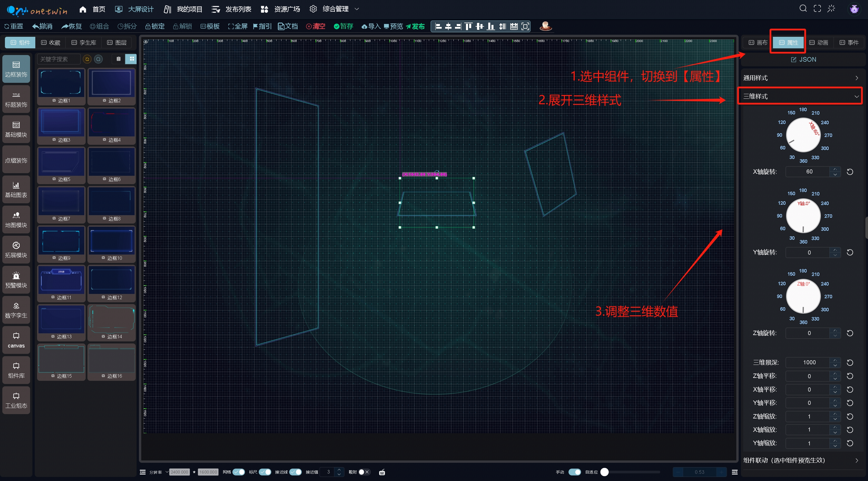Image resolution: width=868 pixels, height=481 pixels.
Task: Click the 自适应 zoom slider handle
Action: point(605,472)
